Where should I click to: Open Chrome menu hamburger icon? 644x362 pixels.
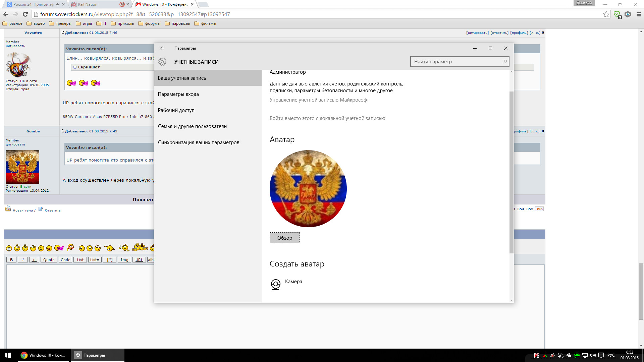[639, 14]
